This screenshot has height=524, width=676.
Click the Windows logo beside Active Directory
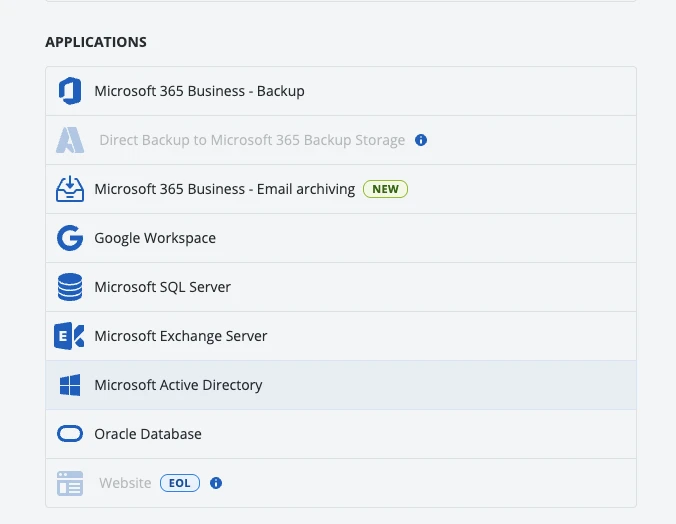(70, 385)
